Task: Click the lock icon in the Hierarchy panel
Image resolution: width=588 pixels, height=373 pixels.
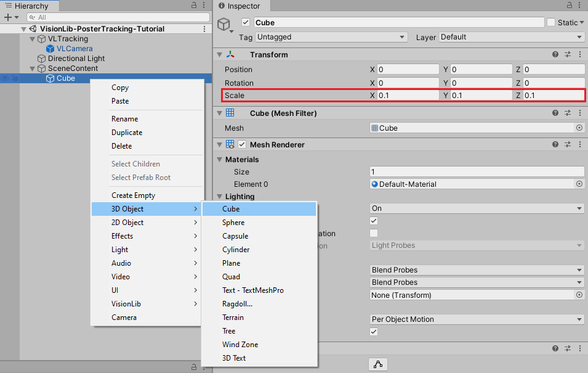Action: pyautogui.click(x=194, y=6)
